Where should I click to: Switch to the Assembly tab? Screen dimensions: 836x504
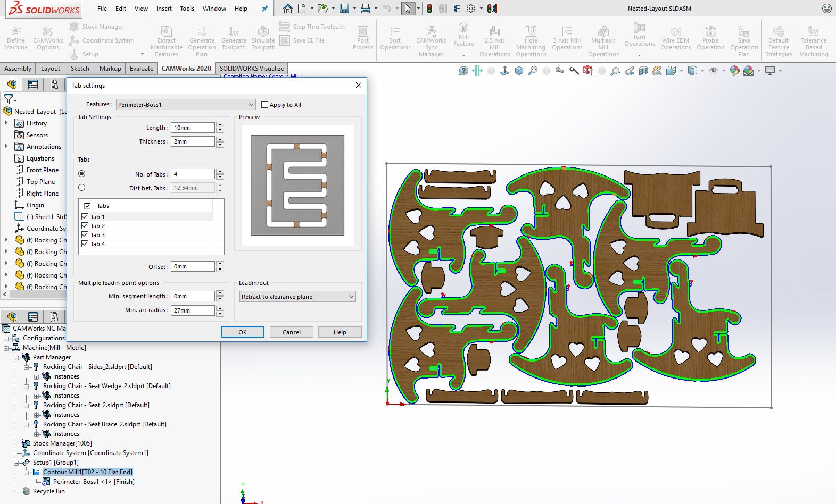18,69
